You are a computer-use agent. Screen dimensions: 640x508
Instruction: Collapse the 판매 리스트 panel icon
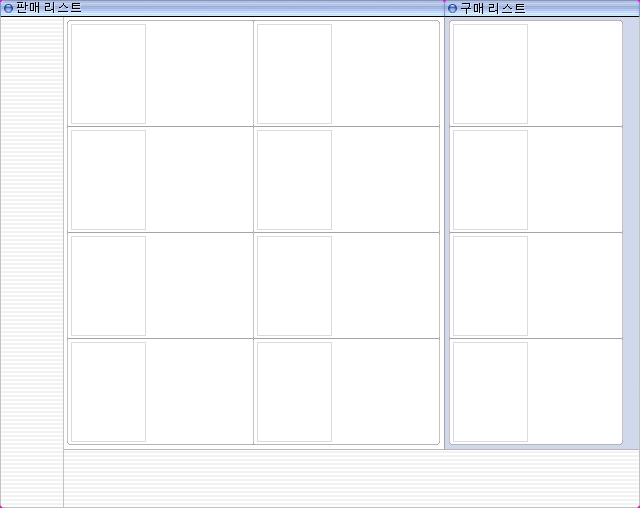pyautogui.click(x=8, y=8)
